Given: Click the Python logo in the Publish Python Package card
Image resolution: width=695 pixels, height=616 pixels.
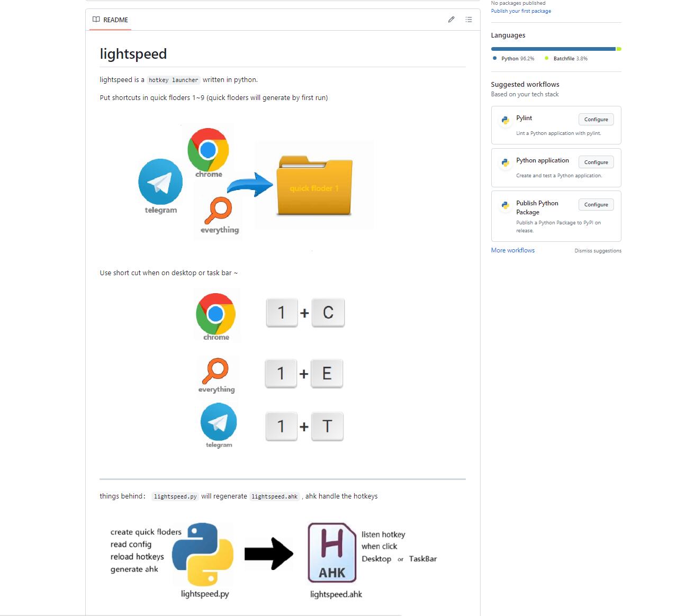Looking at the screenshot, I should point(506,205).
